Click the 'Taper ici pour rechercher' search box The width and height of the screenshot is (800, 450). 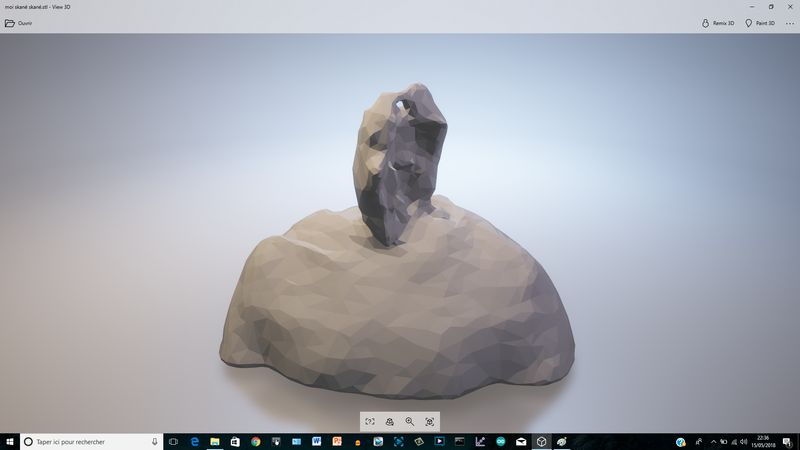click(x=90, y=441)
